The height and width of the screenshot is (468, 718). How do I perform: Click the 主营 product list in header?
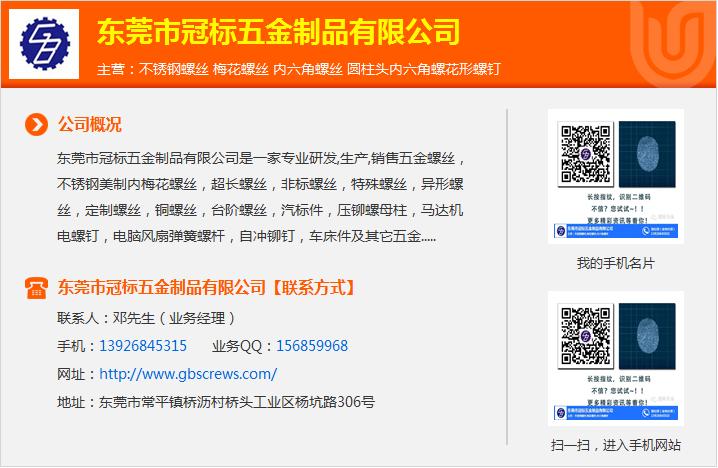pyautogui.click(x=298, y=70)
